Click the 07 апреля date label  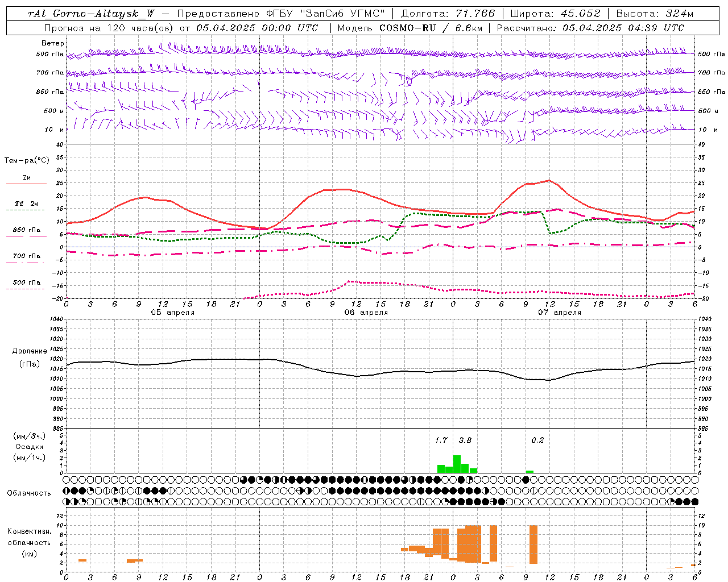[x=559, y=313]
